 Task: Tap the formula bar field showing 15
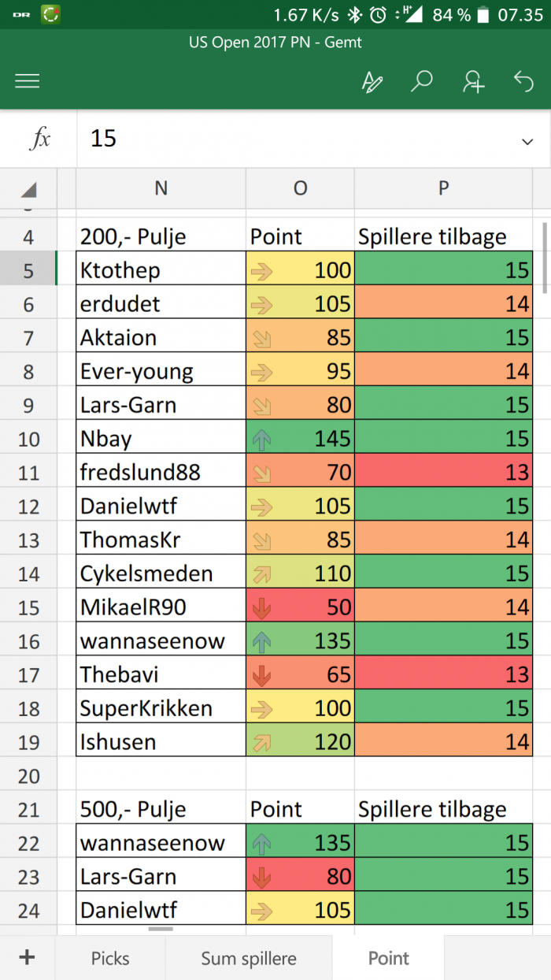point(299,139)
